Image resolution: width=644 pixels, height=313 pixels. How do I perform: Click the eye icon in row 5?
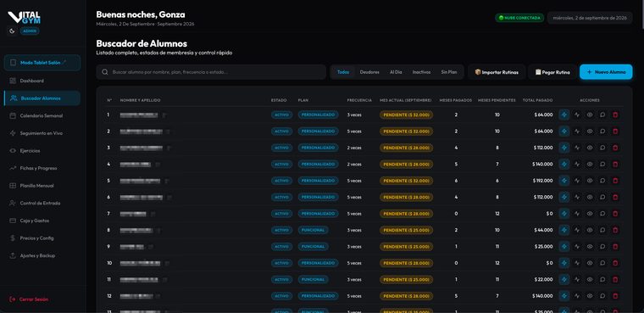coord(590,181)
